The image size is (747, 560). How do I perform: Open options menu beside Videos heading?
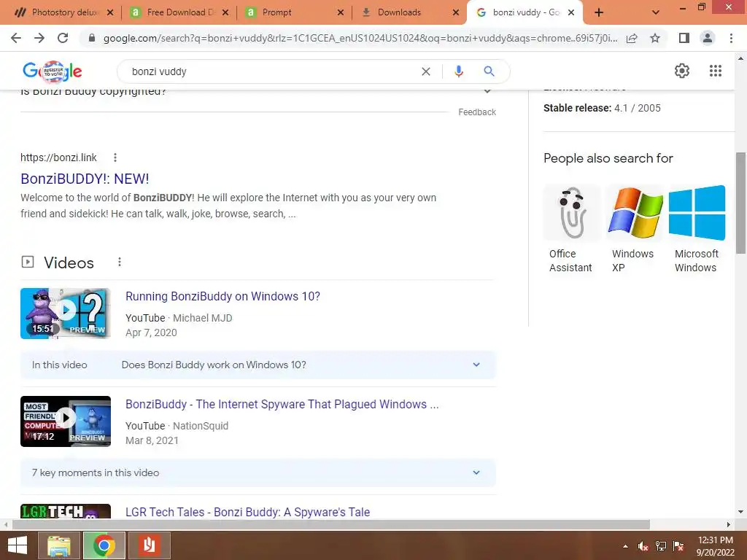point(120,262)
